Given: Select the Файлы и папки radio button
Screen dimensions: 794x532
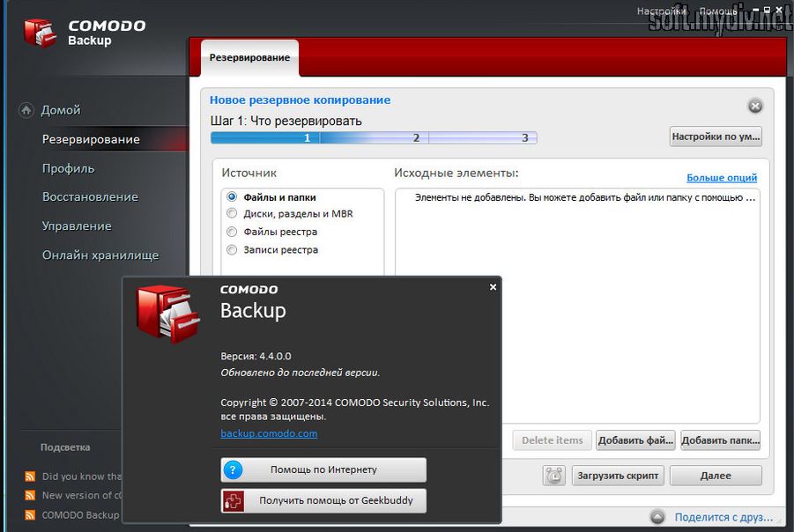Looking at the screenshot, I should (232, 197).
